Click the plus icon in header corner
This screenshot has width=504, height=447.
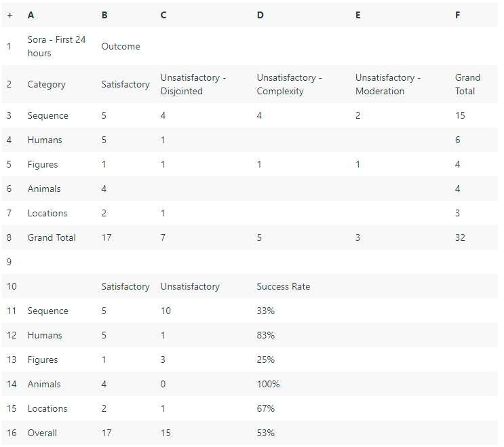(9, 15)
